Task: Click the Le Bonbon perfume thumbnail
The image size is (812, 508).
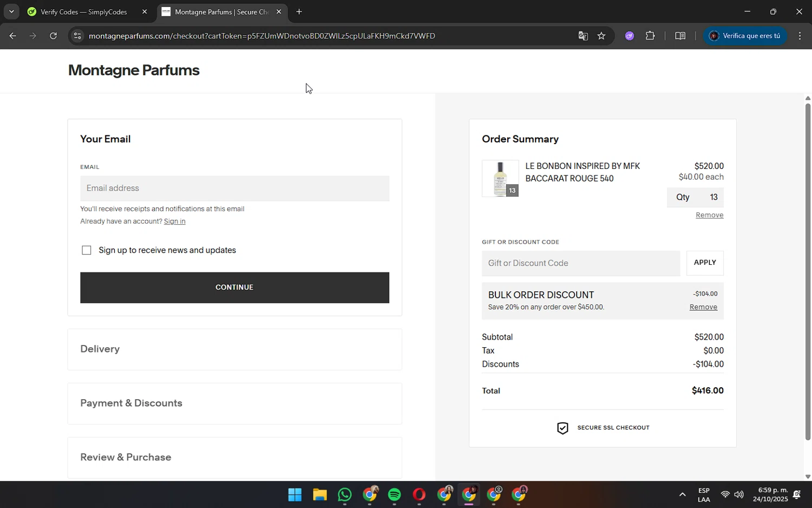Action: pos(500,178)
